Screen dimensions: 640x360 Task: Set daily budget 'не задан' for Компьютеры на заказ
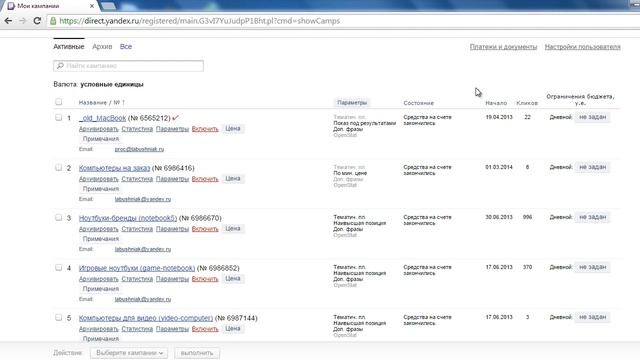pyautogui.click(x=593, y=167)
